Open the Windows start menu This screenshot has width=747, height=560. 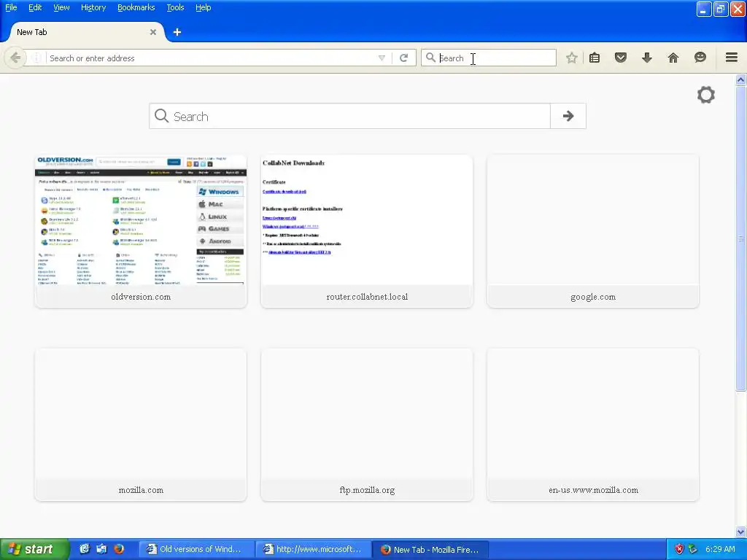pyautogui.click(x=34, y=549)
